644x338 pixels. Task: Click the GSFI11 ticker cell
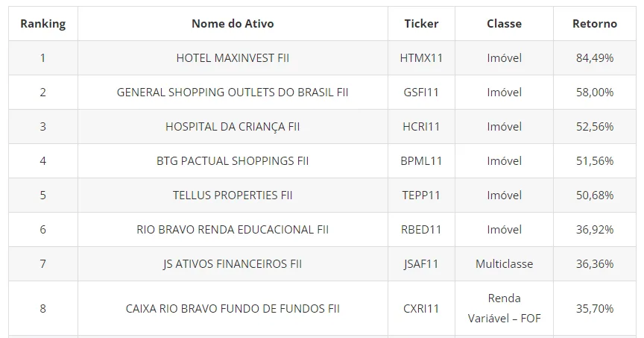tap(421, 92)
